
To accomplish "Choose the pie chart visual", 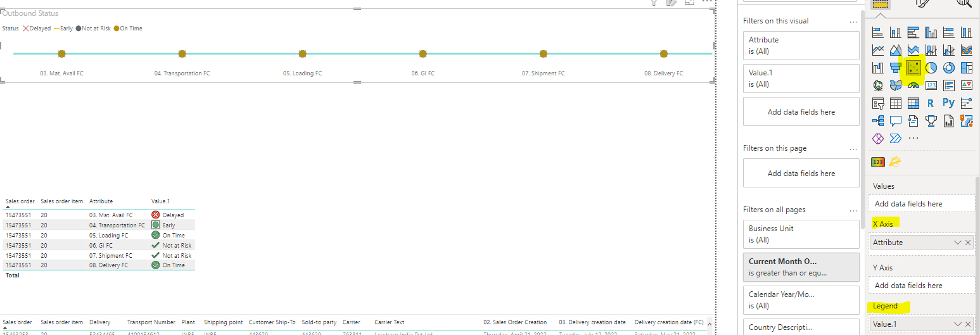I will coord(931,68).
